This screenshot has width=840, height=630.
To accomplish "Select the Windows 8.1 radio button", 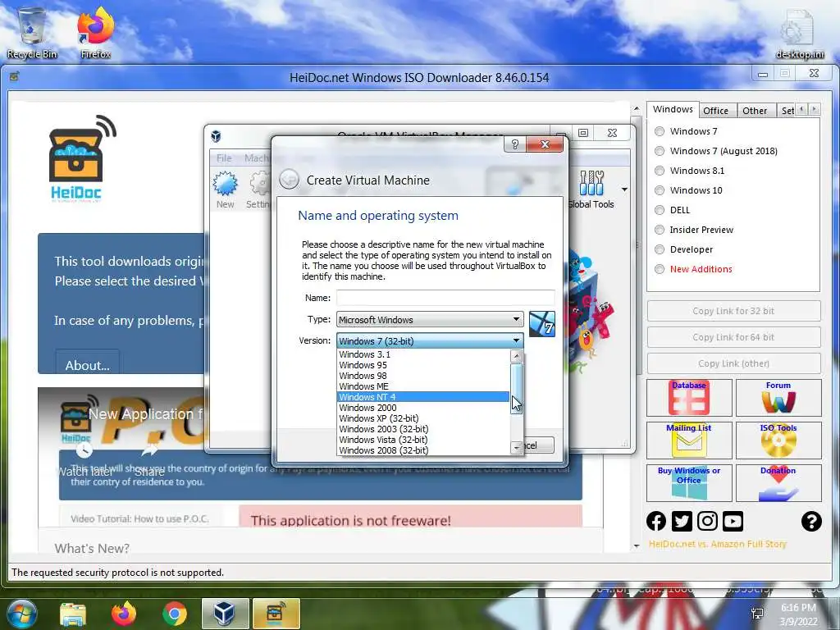I will [x=660, y=171].
